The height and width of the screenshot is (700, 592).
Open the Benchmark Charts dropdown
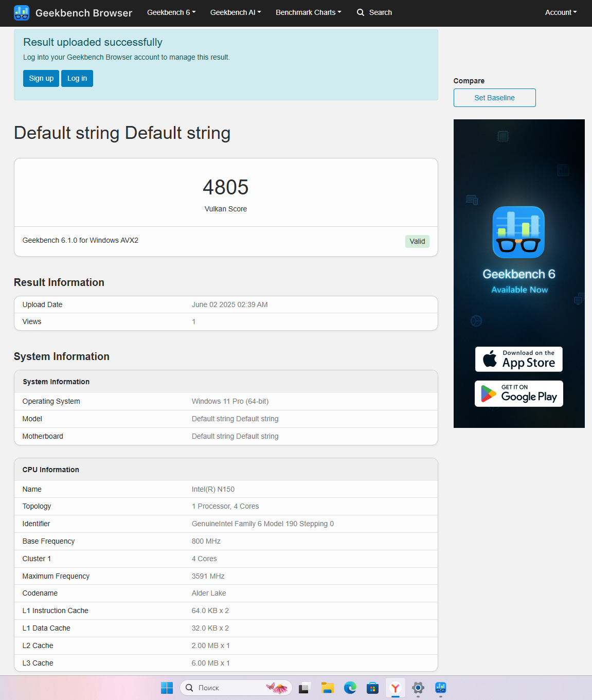pyautogui.click(x=309, y=12)
